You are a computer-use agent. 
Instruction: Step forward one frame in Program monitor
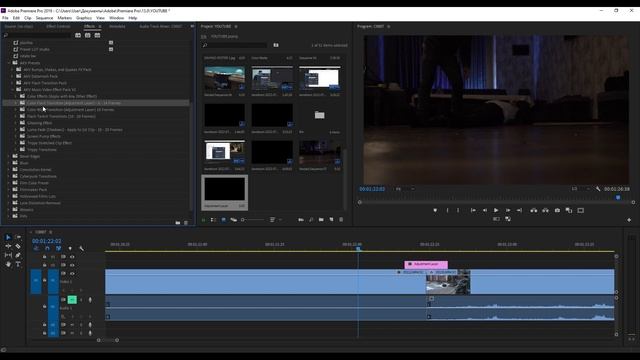[508, 210]
